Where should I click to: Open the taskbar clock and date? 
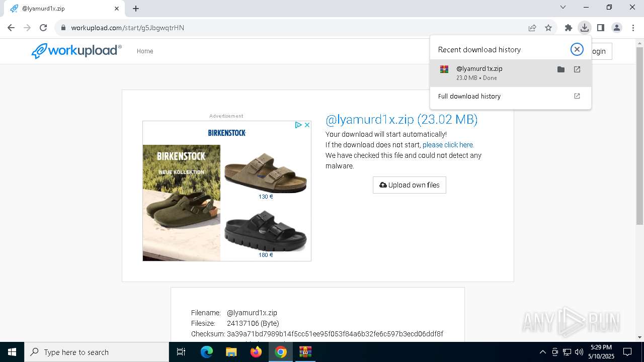pos(601,352)
